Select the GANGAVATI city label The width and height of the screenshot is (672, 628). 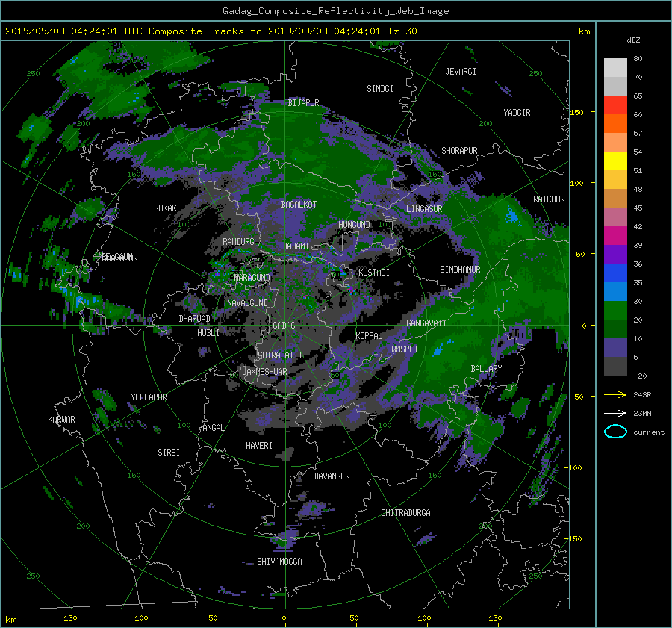[x=426, y=323]
